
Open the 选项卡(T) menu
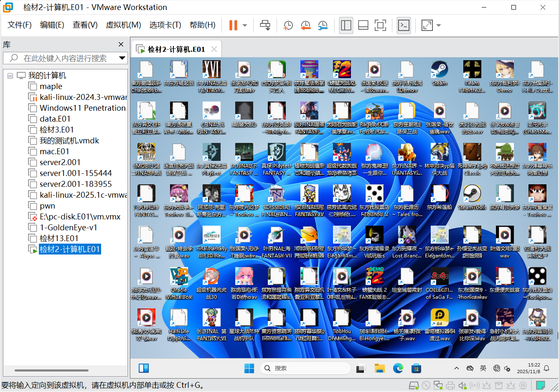(165, 25)
